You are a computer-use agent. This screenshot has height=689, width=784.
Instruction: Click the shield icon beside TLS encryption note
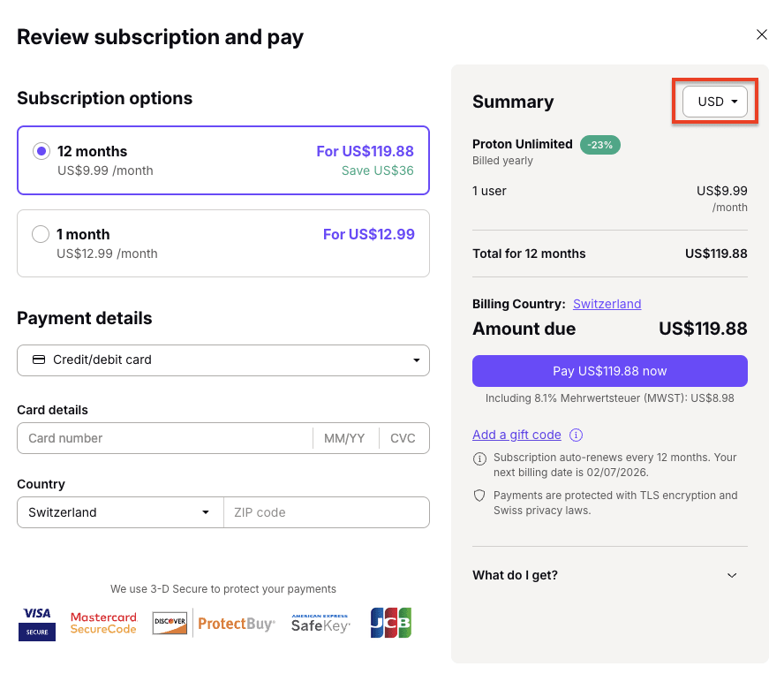(x=480, y=496)
